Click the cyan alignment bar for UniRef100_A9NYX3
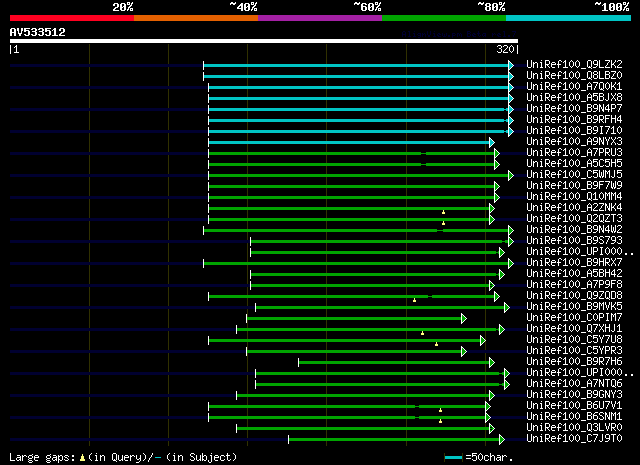640x465 pixels. coord(349,142)
